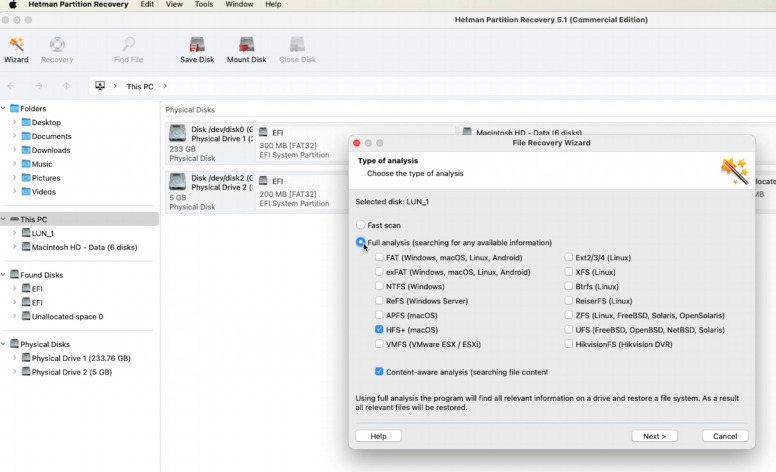Enable NTFS (Windows) checkbox
The width and height of the screenshot is (776, 472).
[379, 286]
